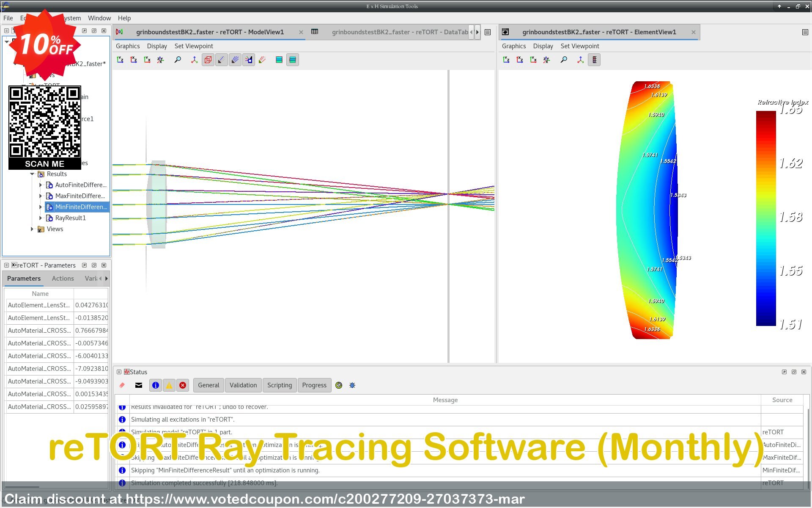This screenshot has height=508, width=812.
Task: Click reTORT Parameters panel menu icon
Action: click(6, 265)
